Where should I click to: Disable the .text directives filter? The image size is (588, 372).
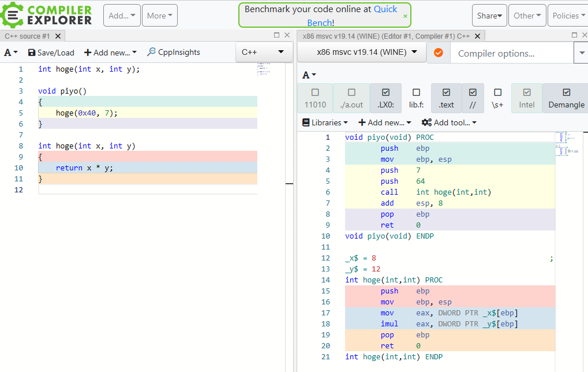point(446,98)
